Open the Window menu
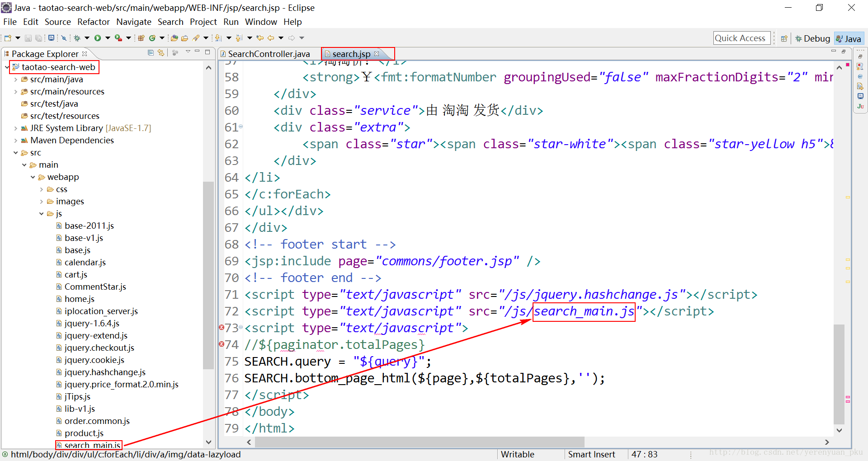The width and height of the screenshot is (868, 461). pos(261,22)
